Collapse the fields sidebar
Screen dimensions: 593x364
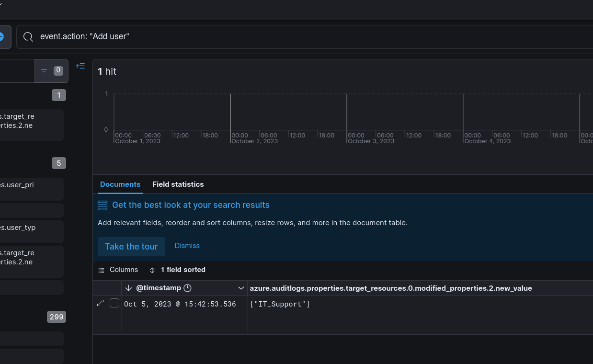pyautogui.click(x=80, y=66)
